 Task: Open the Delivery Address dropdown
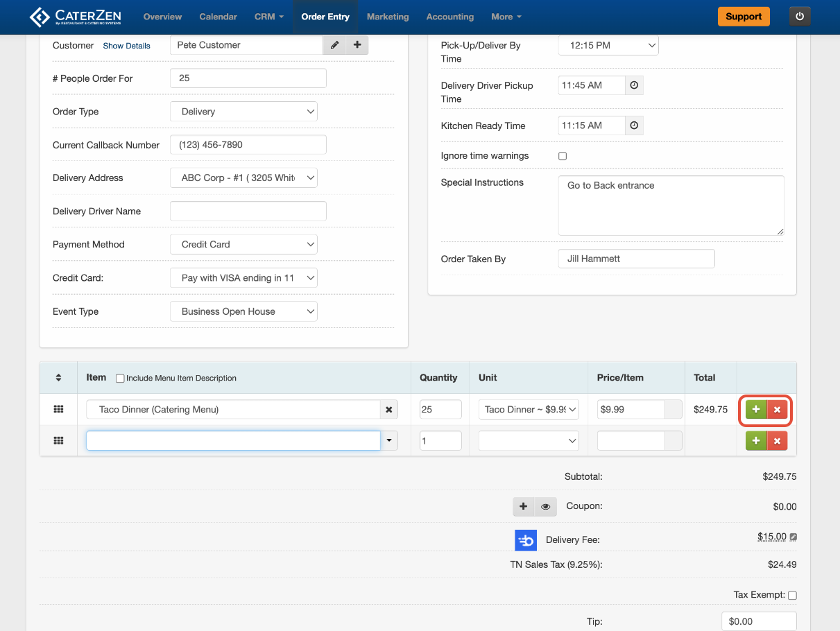tap(243, 178)
